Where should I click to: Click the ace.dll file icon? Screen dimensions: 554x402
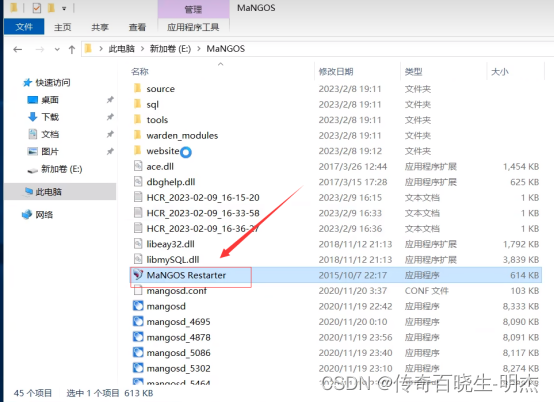click(x=138, y=166)
